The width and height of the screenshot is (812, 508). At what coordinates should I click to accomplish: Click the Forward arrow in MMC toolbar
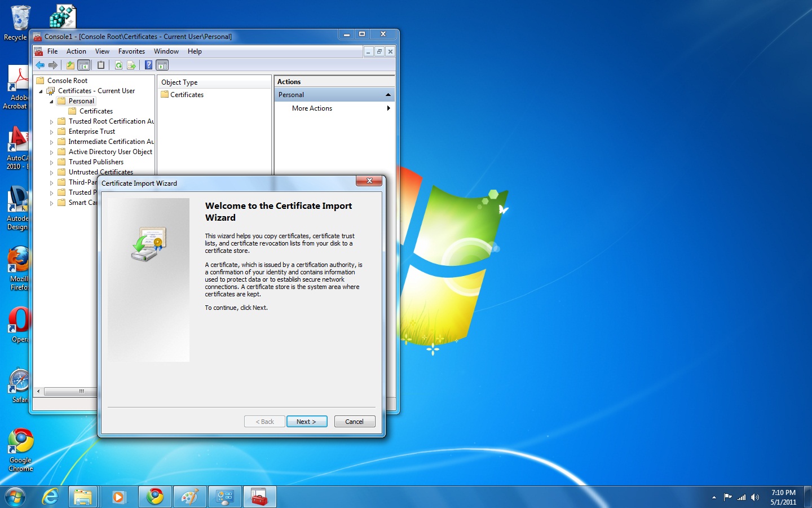[53, 65]
